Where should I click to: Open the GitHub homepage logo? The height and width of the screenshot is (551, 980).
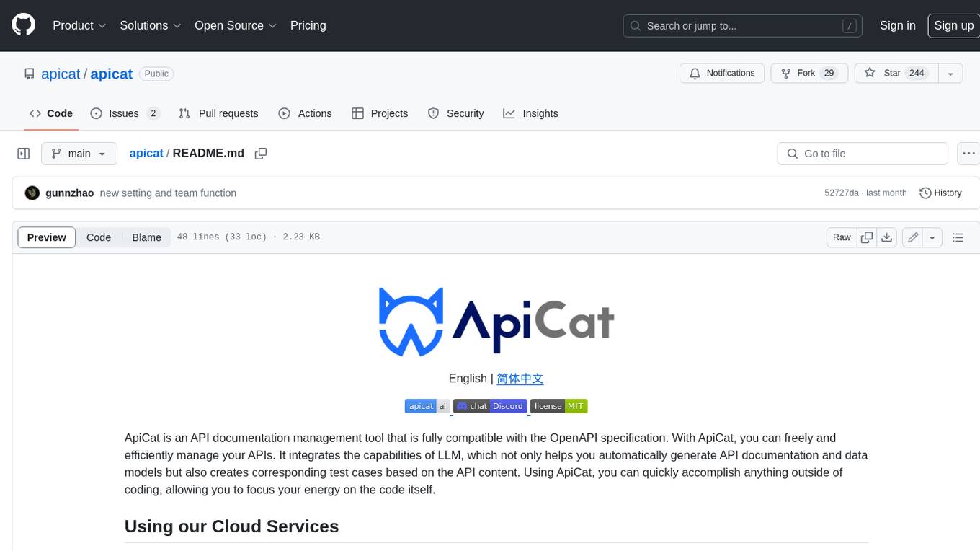click(x=23, y=25)
